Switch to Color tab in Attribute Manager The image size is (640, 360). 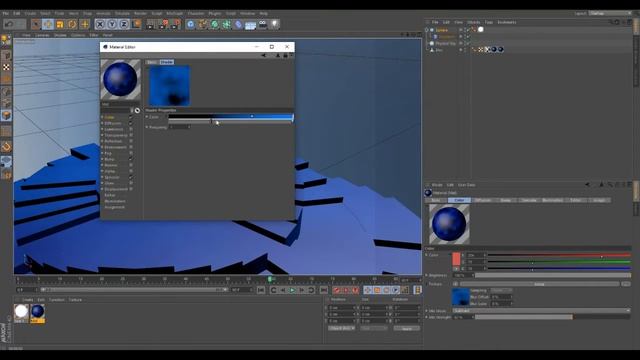tap(459, 200)
